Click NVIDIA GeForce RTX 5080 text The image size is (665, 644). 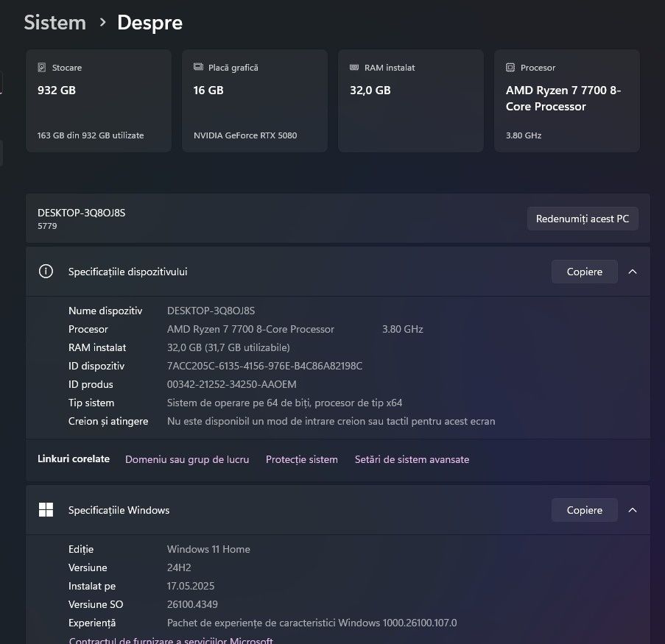[245, 135]
